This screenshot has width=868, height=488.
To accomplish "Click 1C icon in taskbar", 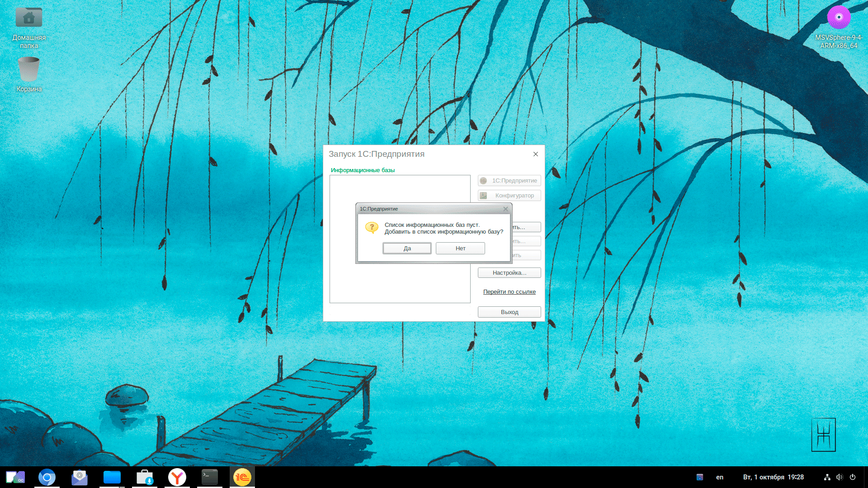I will (x=242, y=477).
